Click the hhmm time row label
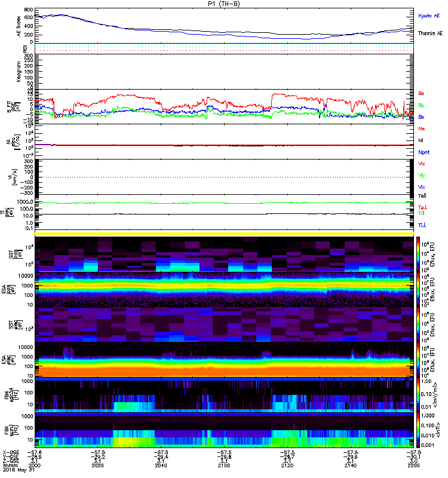448x478 pixels. 10,465
